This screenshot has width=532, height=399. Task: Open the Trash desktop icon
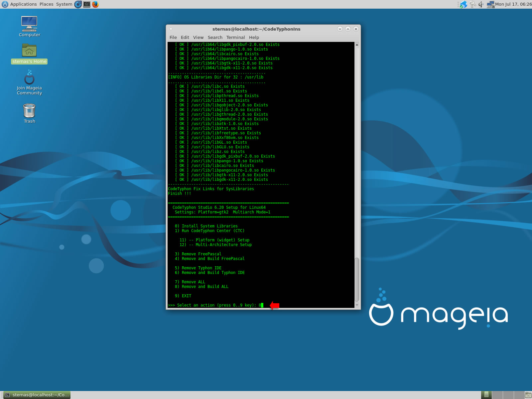[x=29, y=113]
